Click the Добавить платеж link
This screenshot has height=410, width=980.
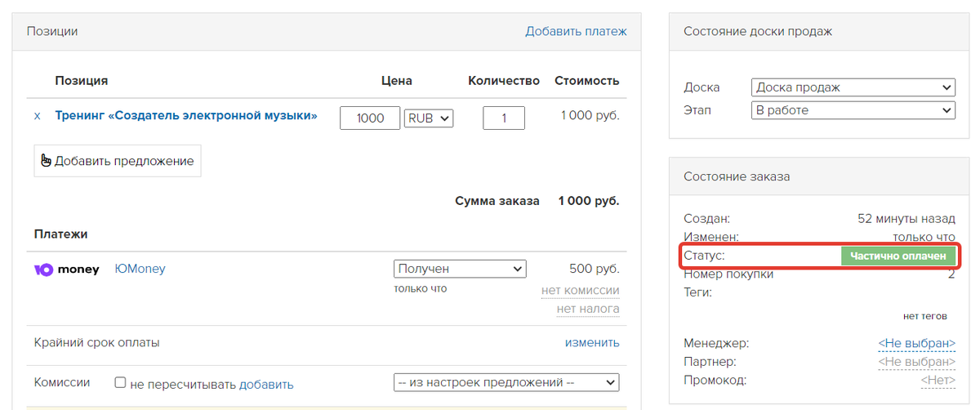[x=576, y=32]
